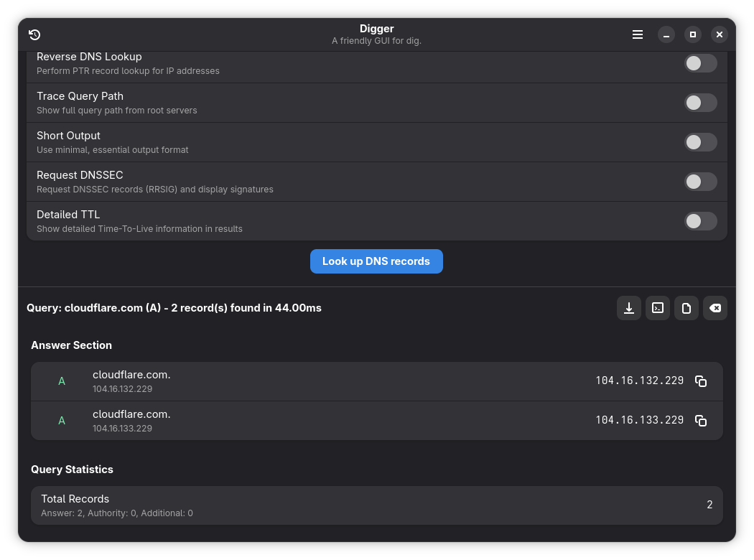This screenshot has width=754, height=560.
Task: Open the hamburger main menu
Action: point(638,34)
